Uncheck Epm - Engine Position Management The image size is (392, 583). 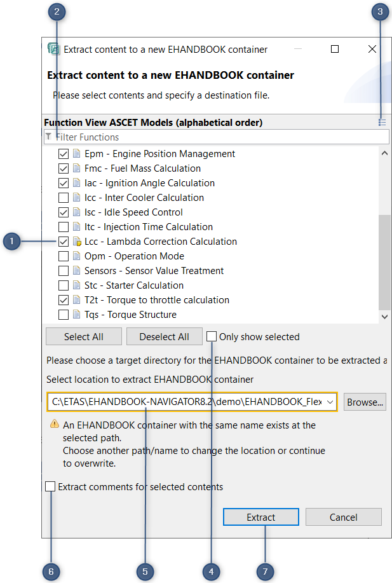(x=63, y=153)
